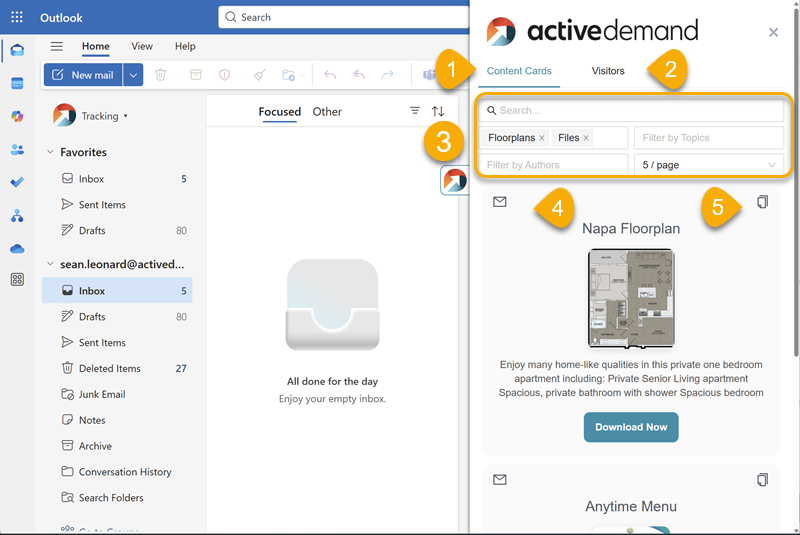
Task: Open OneDrive cloud icon in the left rail
Action: [17, 249]
